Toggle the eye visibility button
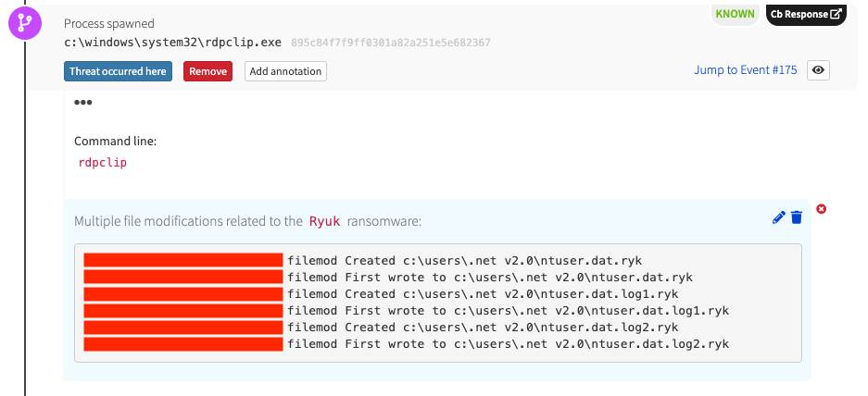868x396 pixels. (x=818, y=70)
